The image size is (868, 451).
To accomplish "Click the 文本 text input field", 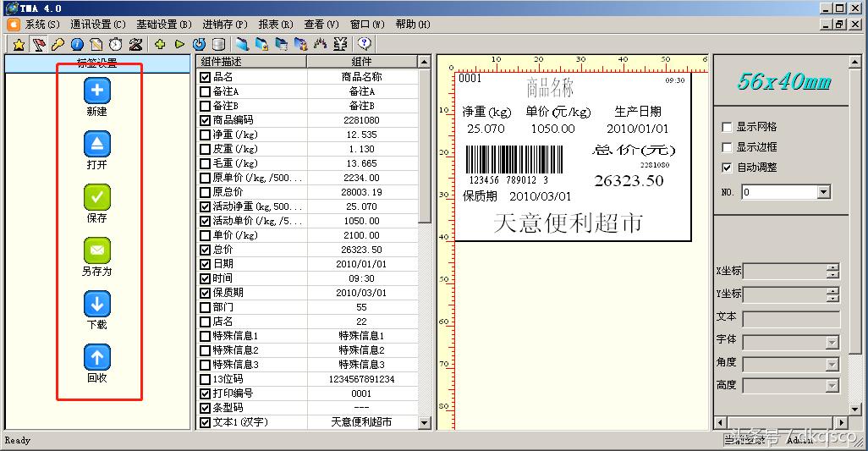I will [791, 319].
